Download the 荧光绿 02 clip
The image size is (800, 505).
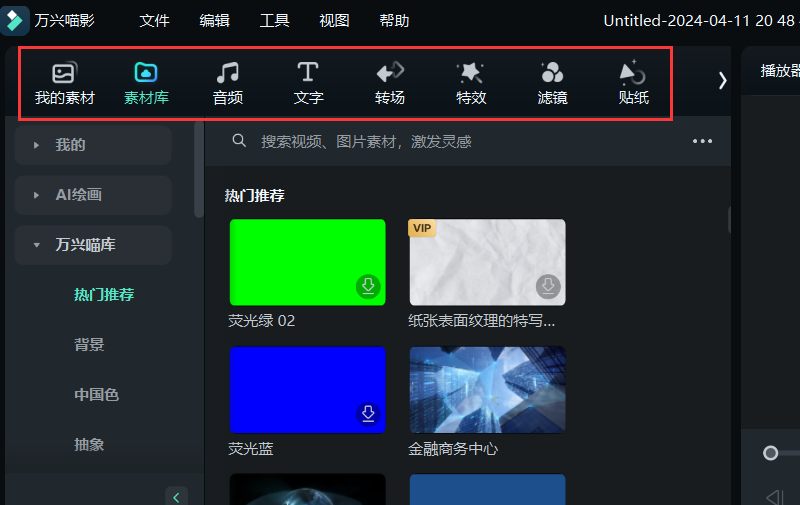click(x=368, y=286)
